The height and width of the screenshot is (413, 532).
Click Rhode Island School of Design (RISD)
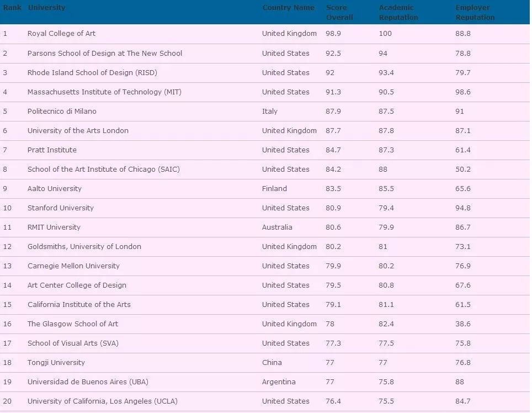click(92, 73)
